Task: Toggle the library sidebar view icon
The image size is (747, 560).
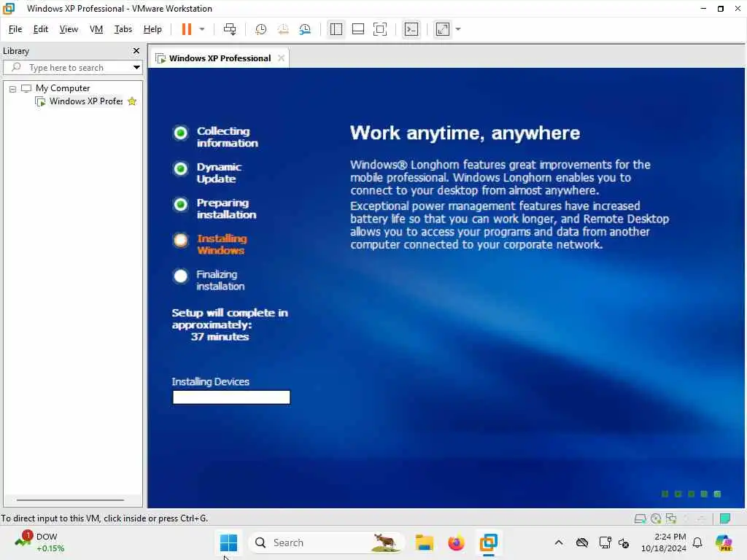Action: [336, 29]
